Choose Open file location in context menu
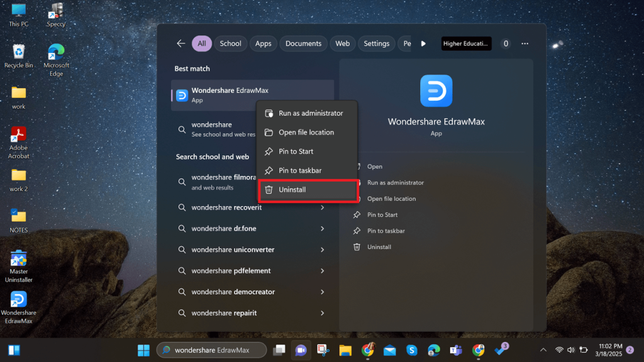This screenshot has width=644, height=362. [307, 133]
